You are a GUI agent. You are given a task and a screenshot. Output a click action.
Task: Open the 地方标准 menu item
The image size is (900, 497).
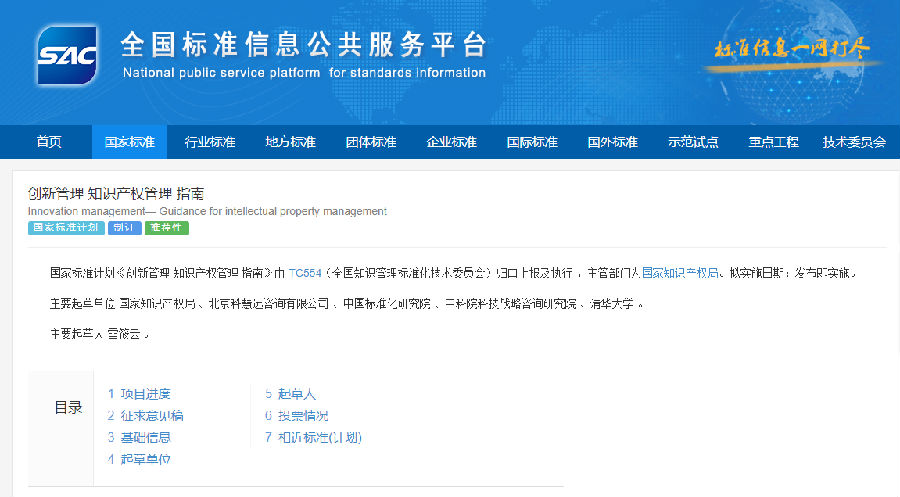(290, 142)
